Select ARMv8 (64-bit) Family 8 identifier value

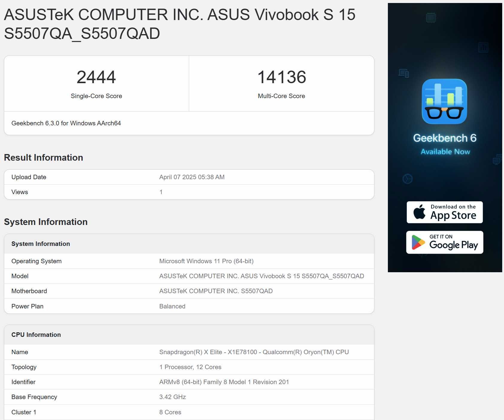pyautogui.click(x=224, y=382)
